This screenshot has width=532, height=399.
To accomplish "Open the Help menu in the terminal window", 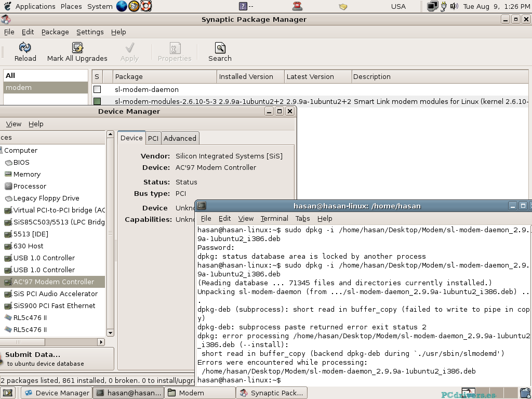I will (x=325, y=219).
